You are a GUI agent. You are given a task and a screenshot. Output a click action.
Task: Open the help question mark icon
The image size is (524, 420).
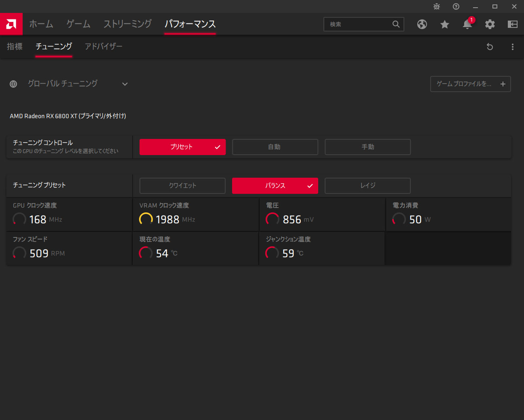456,6
